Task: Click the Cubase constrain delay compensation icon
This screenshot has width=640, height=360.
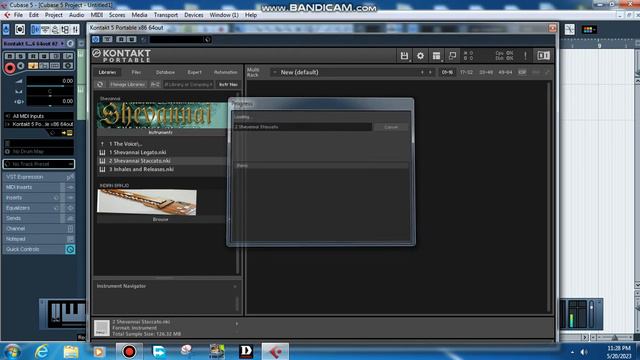Action: tap(20, 29)
